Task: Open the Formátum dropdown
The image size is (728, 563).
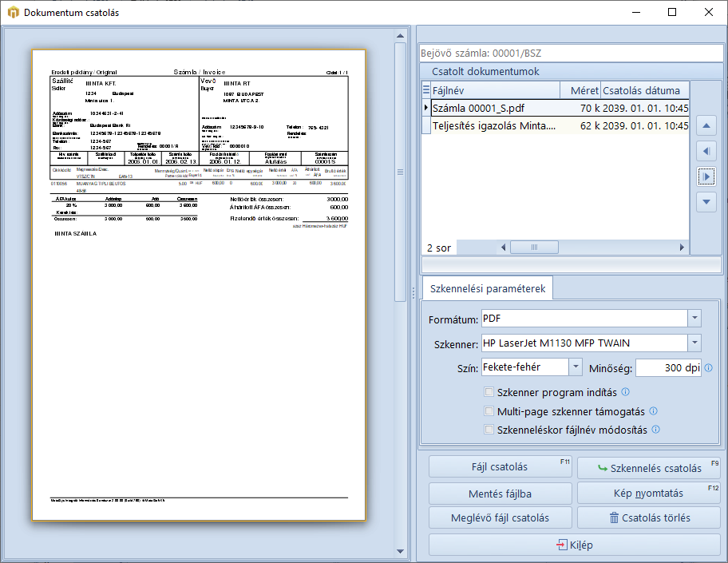Action: (x=694, y=319)
